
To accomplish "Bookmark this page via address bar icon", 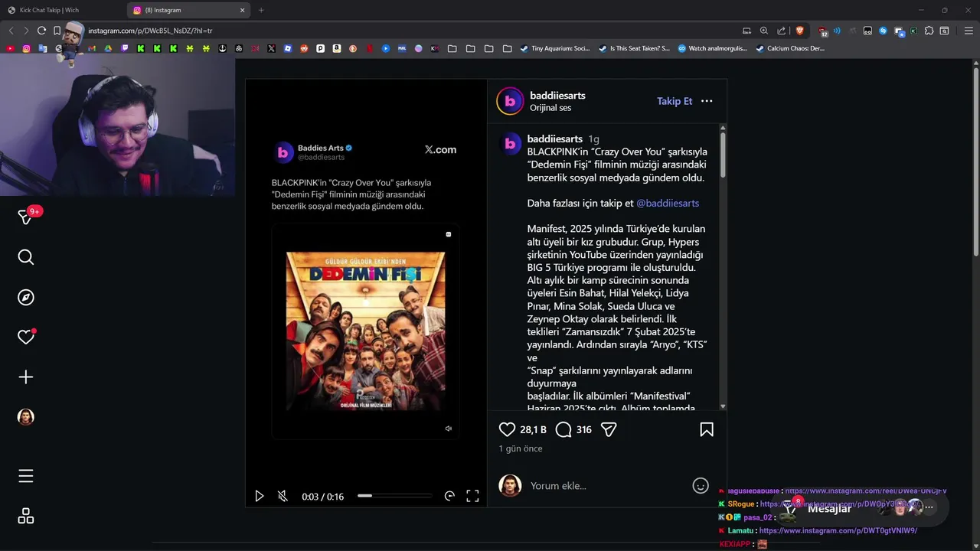I will point(57,31).
